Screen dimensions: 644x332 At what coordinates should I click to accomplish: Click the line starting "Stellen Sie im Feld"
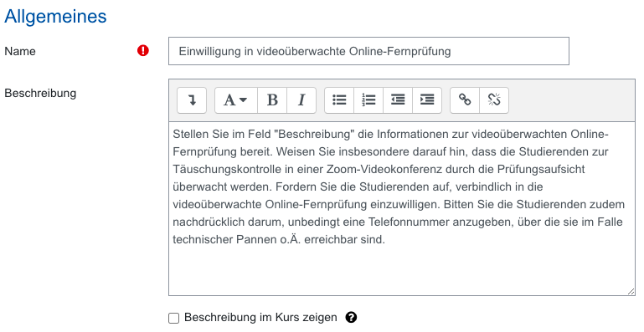point(390,134)
